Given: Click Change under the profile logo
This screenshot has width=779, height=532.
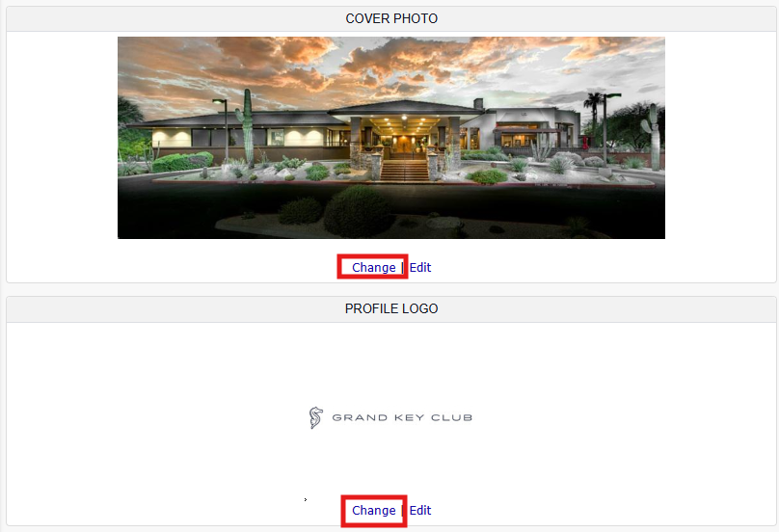Looking at the screenshot, I should (374, 510).
